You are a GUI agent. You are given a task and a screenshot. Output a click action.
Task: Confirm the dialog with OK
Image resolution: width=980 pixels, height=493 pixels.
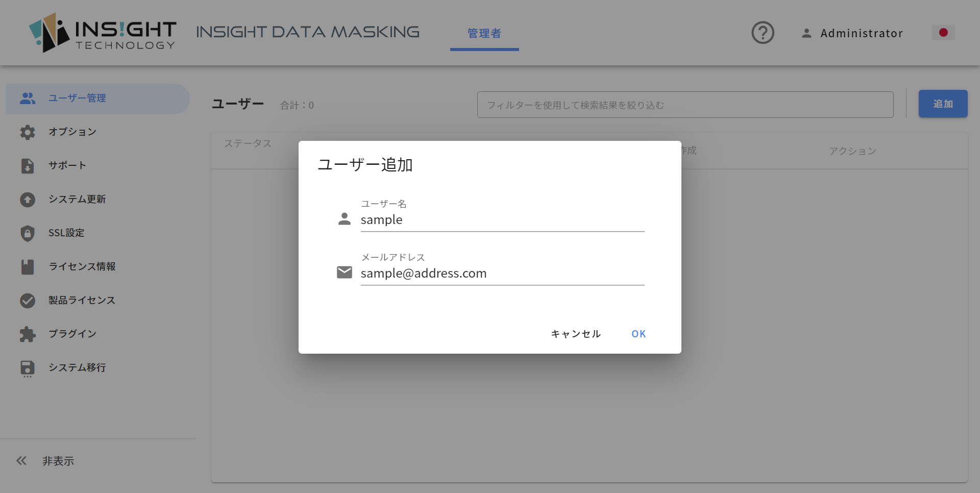point(639,334)
